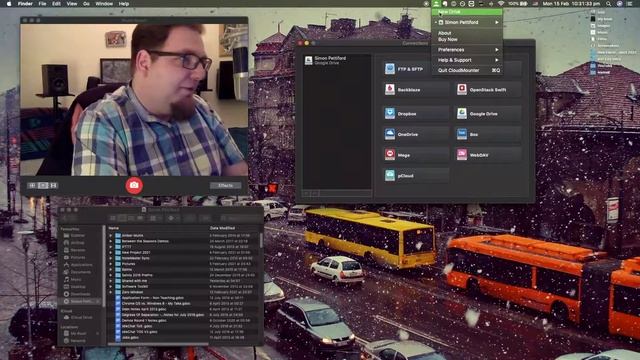Open the Window menu in the menu bar

[x=104, y=4]
